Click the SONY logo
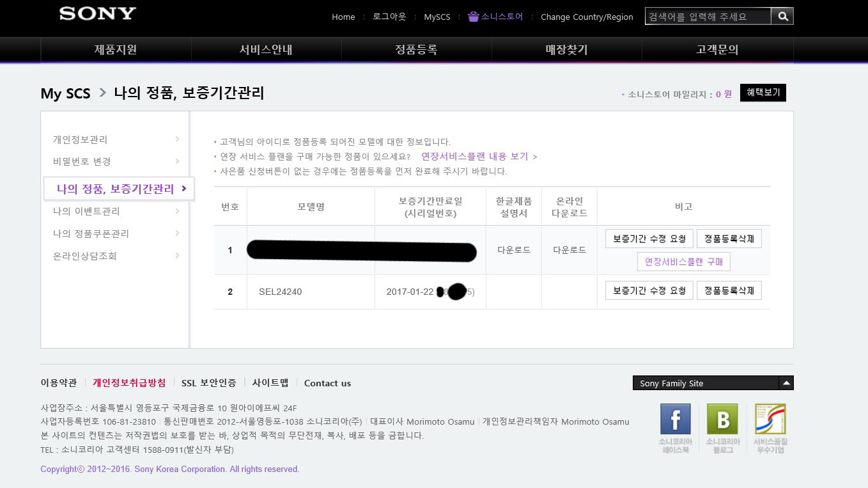Viewport: 868px width, 488px height. (97, 13)
